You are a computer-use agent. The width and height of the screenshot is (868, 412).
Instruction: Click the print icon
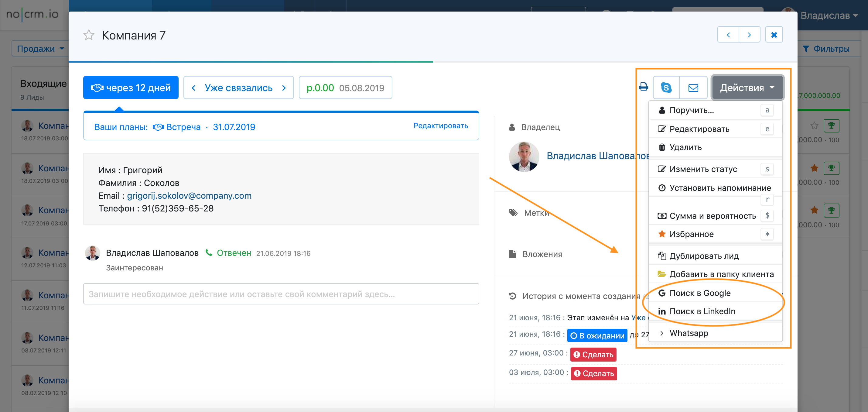pos(643,87)
